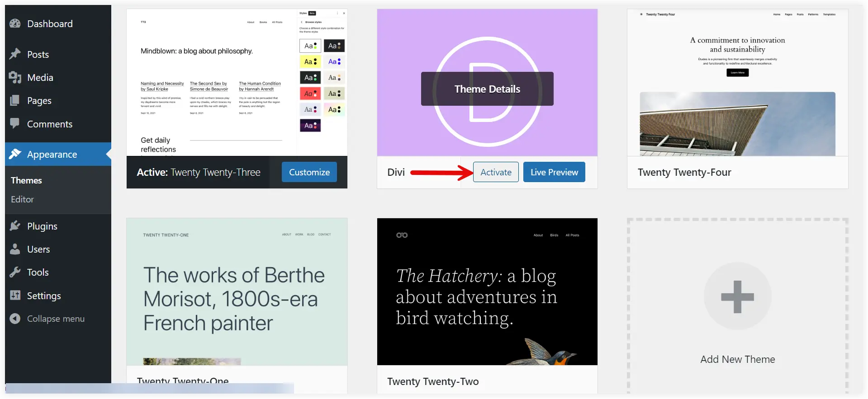Screen dimensions: 868x399
Task: Select the Twenty Twenty-Four theme screenshot
Action: [737, 83]
